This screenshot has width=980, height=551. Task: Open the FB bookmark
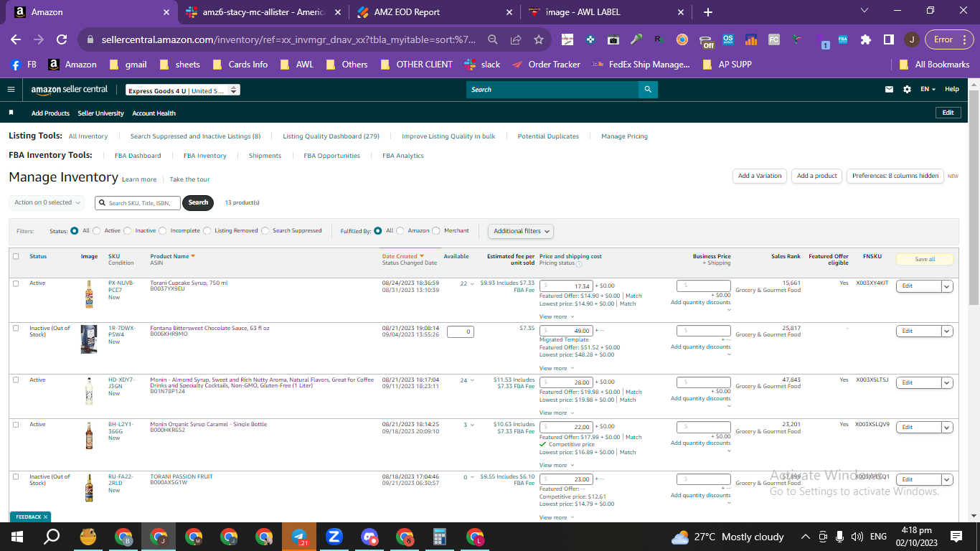pos(24,65)
